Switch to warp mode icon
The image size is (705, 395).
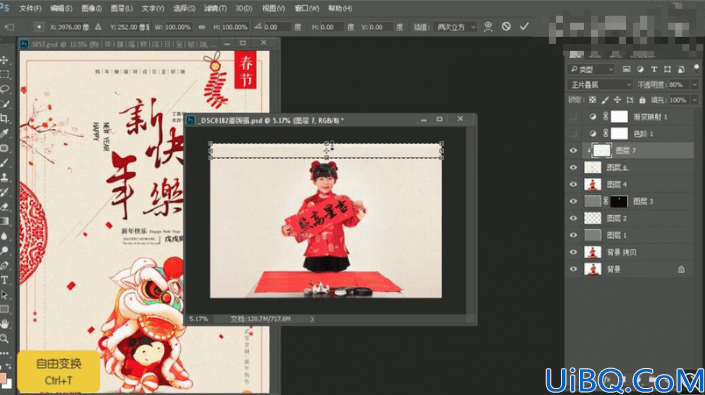click(x=488, y=27)
